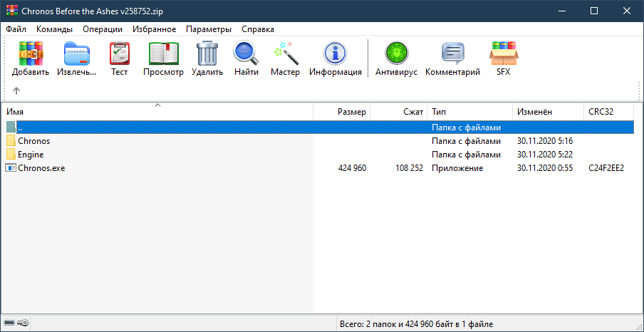This screenshot has height=332, width=644.
Task: Run the Тест archive test icon
Action: 119,54
